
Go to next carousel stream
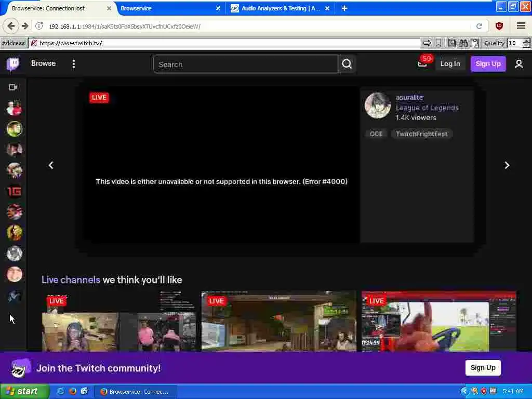[x=507, y=165]
